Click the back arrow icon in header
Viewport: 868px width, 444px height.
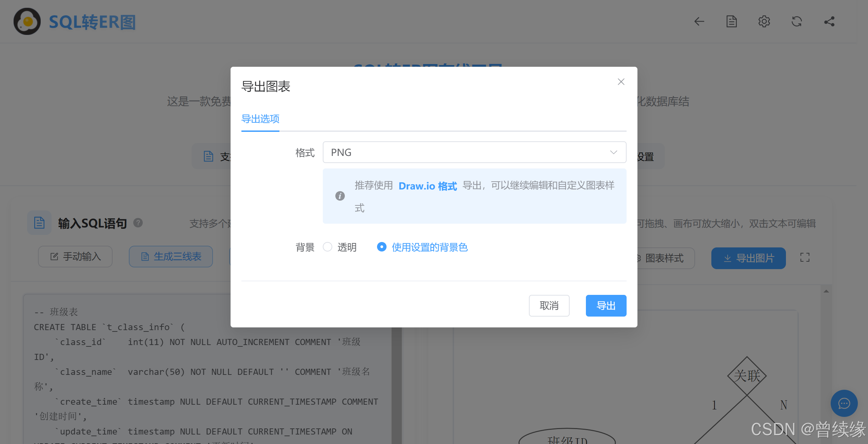click(699, 22)
